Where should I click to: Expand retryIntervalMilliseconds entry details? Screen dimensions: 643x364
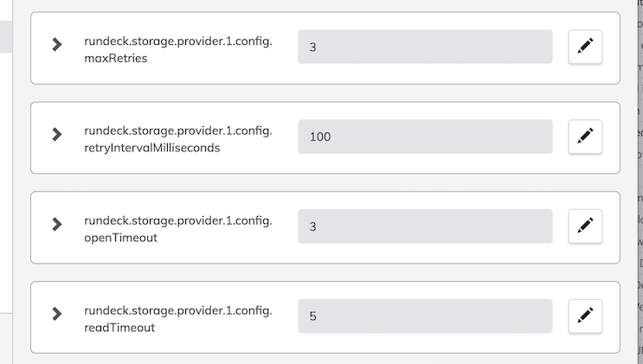point(57,134)
